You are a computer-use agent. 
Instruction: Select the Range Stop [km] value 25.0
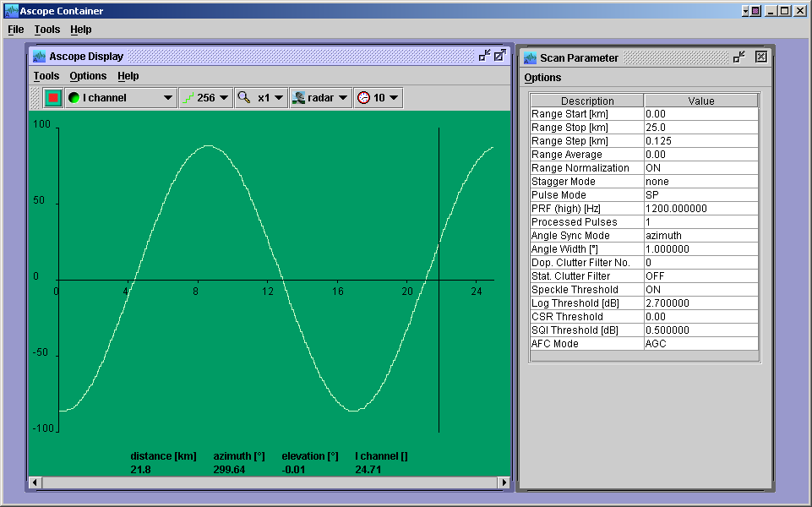(701, 128)
